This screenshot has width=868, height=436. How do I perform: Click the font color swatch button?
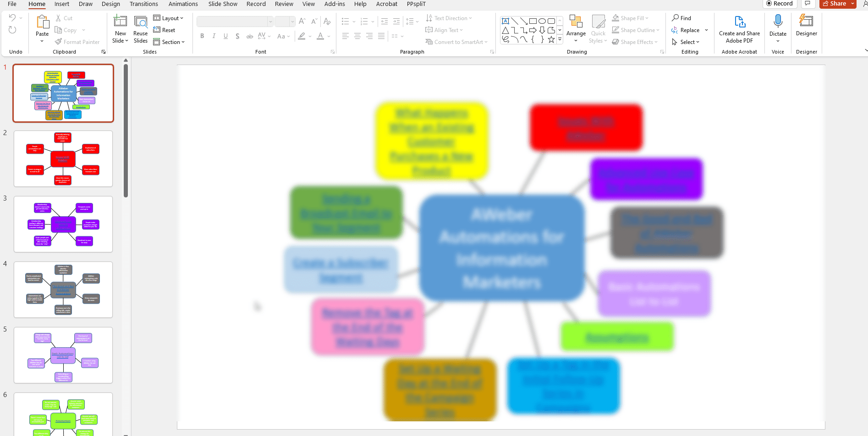pos(320,36)
